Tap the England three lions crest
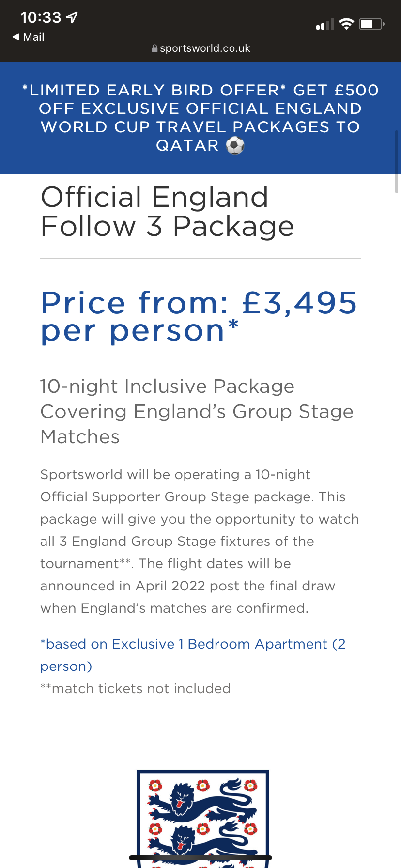Viewport: 401px width, 868px height. click(202, 818)
